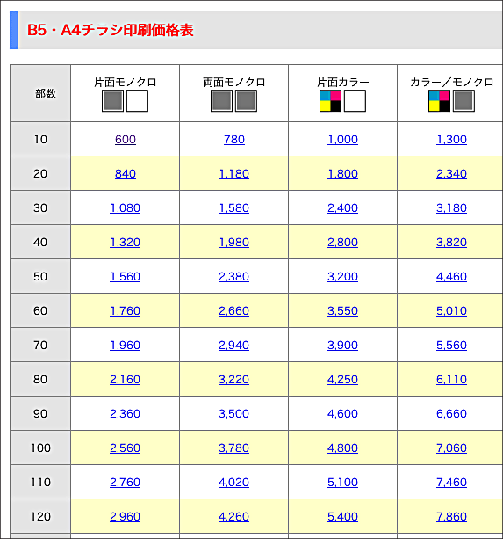Click the CMYK color icon under カラー/モノクロ

point(451,101)
